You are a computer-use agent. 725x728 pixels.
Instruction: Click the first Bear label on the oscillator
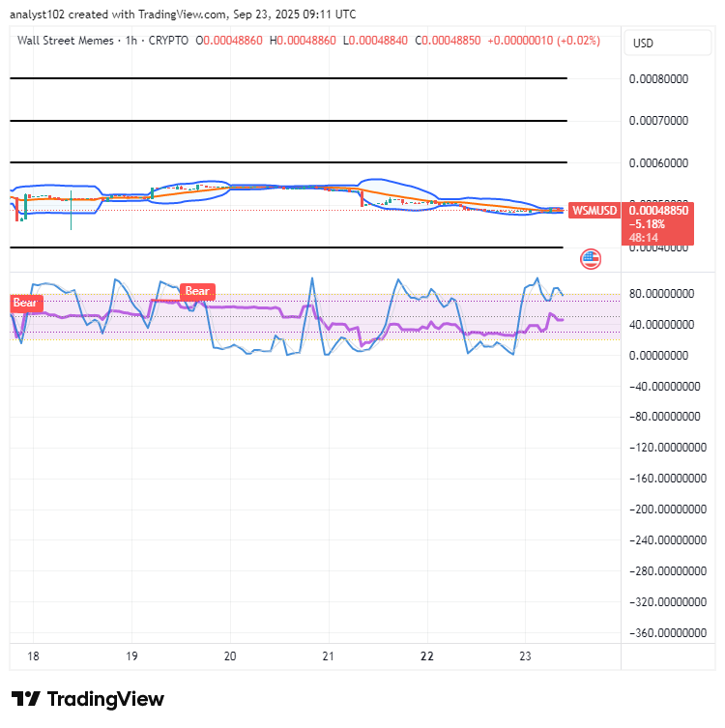pos(26,303)
